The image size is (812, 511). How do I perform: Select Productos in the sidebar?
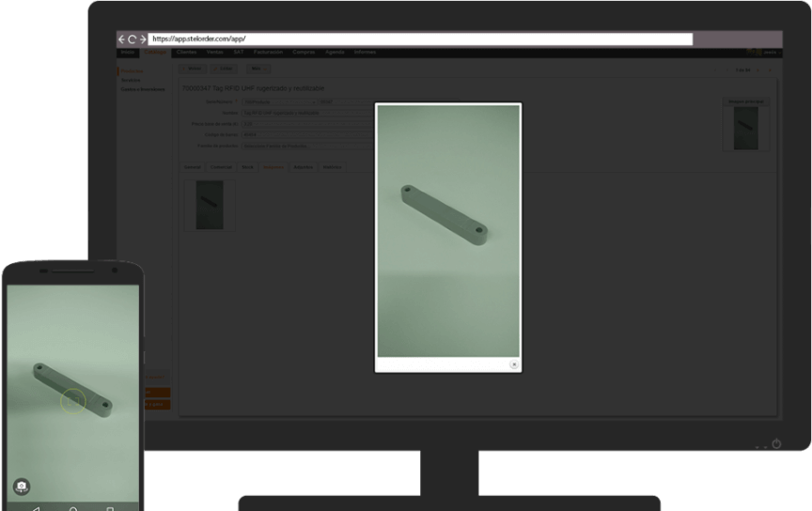(133, 71)
